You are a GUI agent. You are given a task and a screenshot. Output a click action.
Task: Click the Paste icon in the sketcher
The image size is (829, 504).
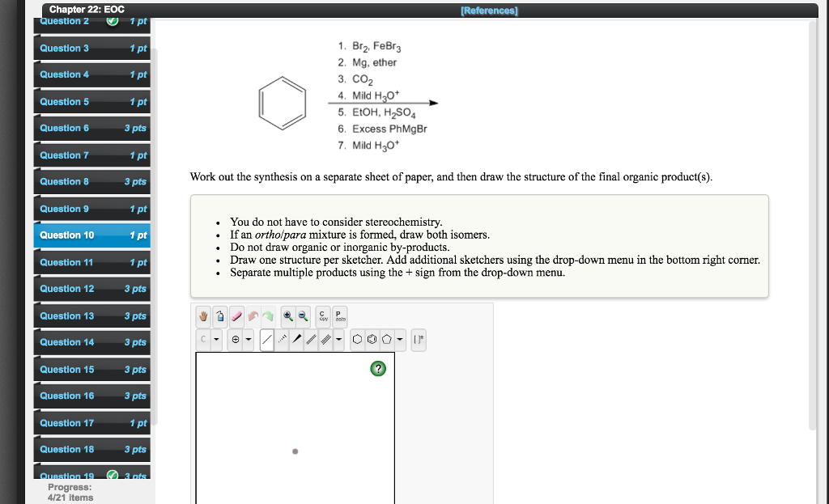point(338,316)
